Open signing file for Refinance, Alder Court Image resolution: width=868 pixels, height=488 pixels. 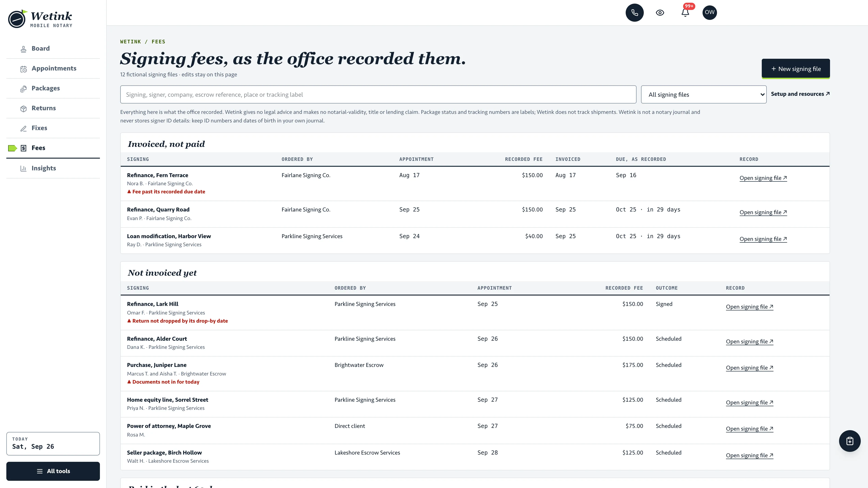coord(749,341)
